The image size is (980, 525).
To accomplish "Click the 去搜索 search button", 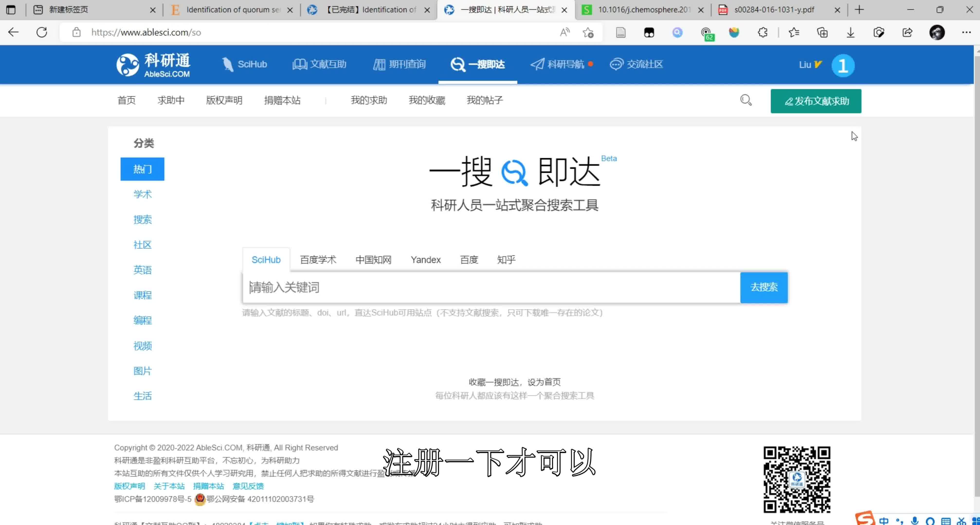I will (x=764, y=287).
